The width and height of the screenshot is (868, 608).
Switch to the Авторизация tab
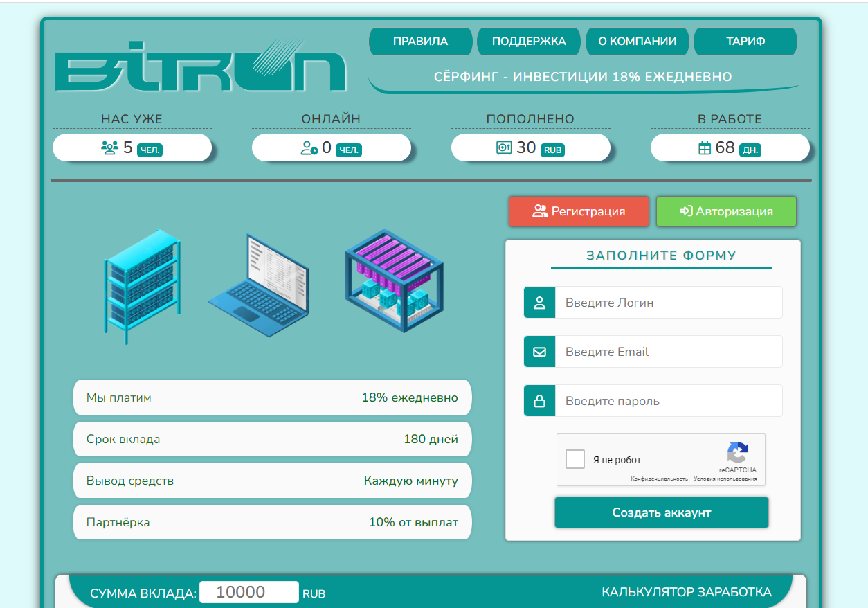click(x=726, y=211)
